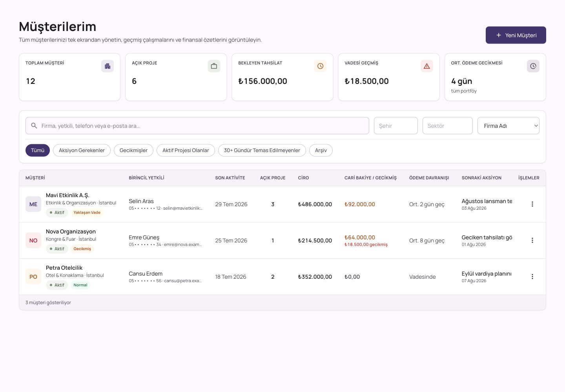Click the clock icon in Bekleyen Tahsilat card
The width and height of the screenshot is (565, 392).
[320, 66]
